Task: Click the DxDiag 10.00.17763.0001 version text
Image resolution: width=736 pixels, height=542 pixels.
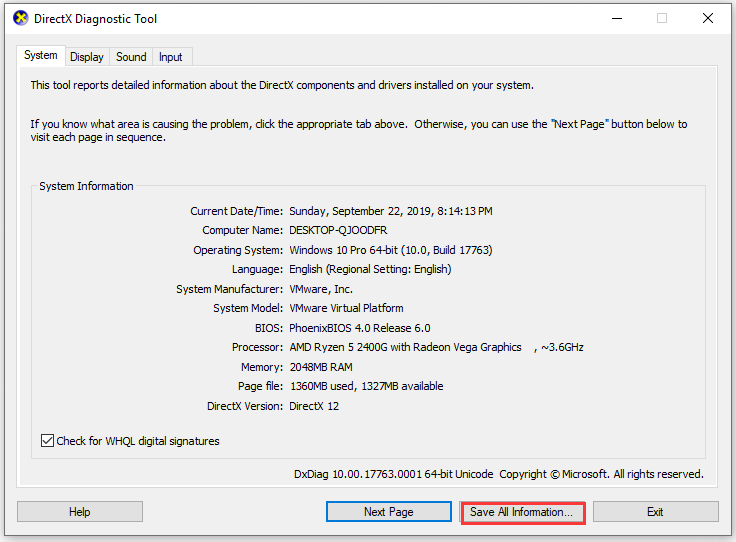Action: click(x=393, y=474)
